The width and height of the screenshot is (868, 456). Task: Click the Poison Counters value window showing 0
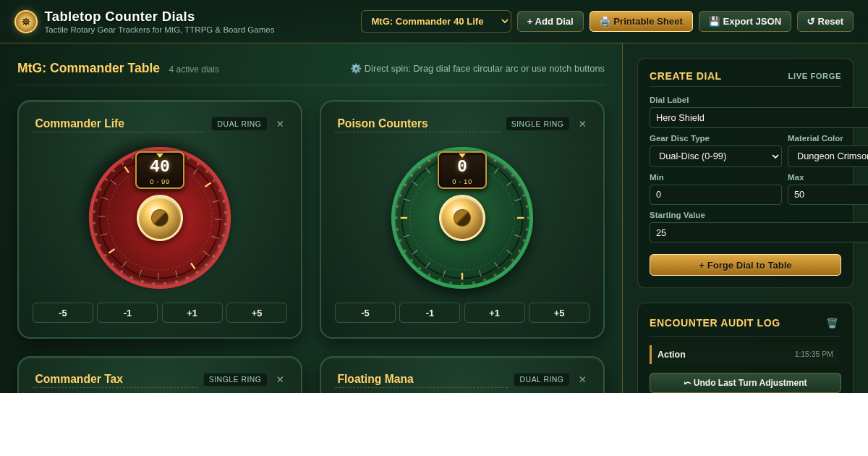pos(462,170)
